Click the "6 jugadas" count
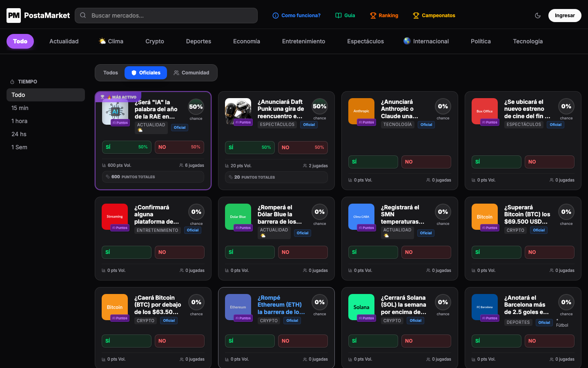Viewport: 588px width, 368px height. click(192, 166)
